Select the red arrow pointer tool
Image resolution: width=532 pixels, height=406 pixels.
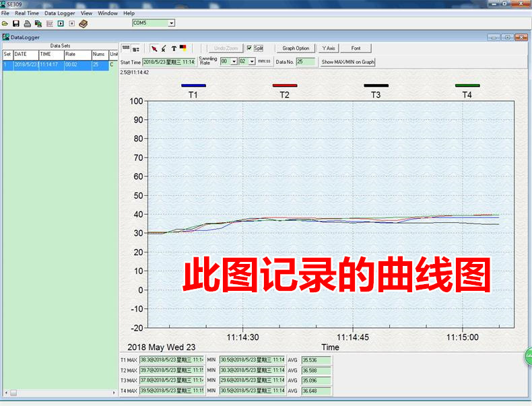pos(154,48)
